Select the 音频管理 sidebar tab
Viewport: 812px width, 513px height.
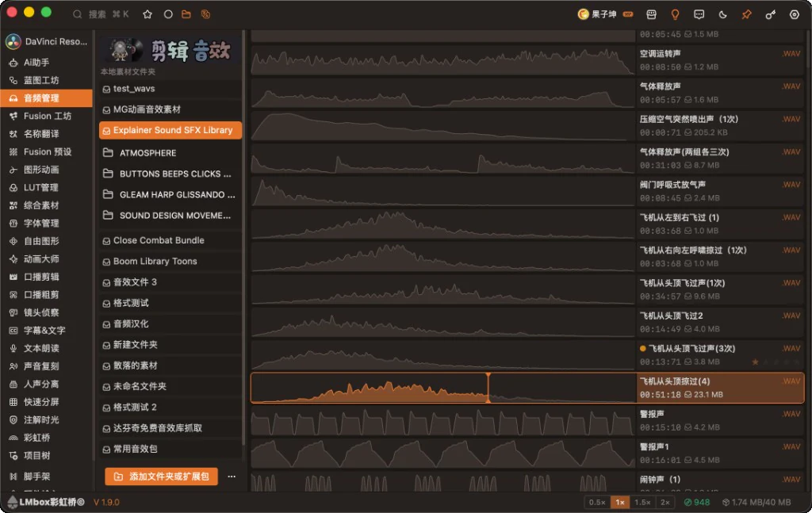[46, 98]
